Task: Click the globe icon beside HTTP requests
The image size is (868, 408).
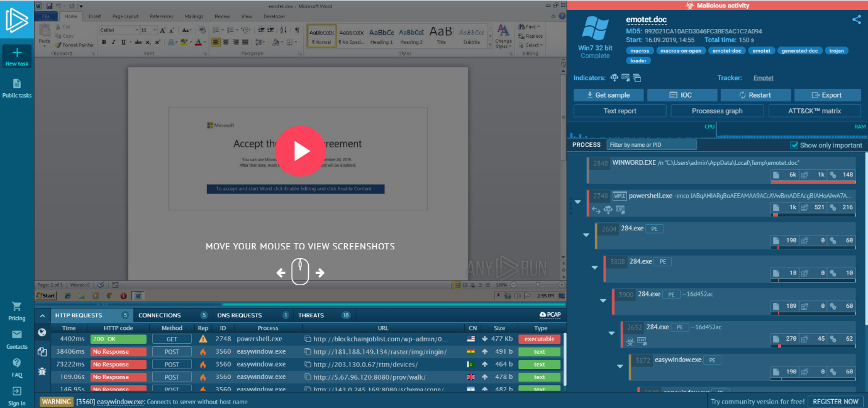Action: coord(42,332)
